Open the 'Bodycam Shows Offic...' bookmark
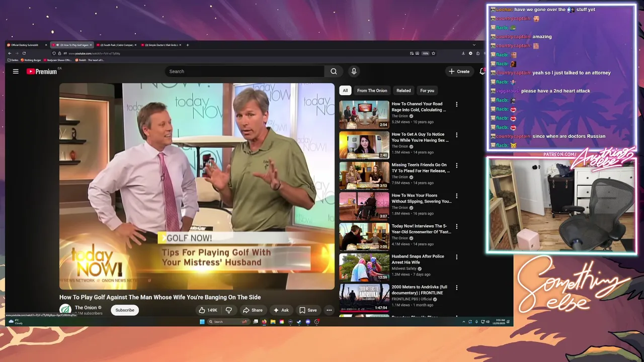The image size is (644, 362). pos(58,60)
